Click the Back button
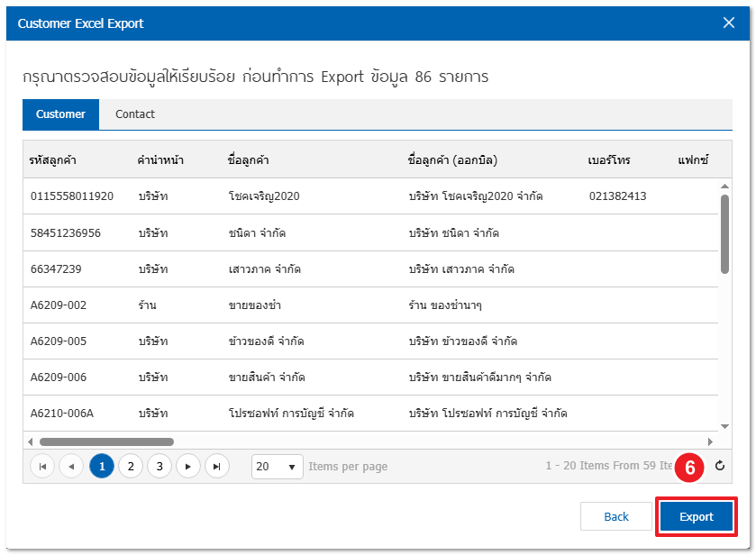 click(616, 516)
